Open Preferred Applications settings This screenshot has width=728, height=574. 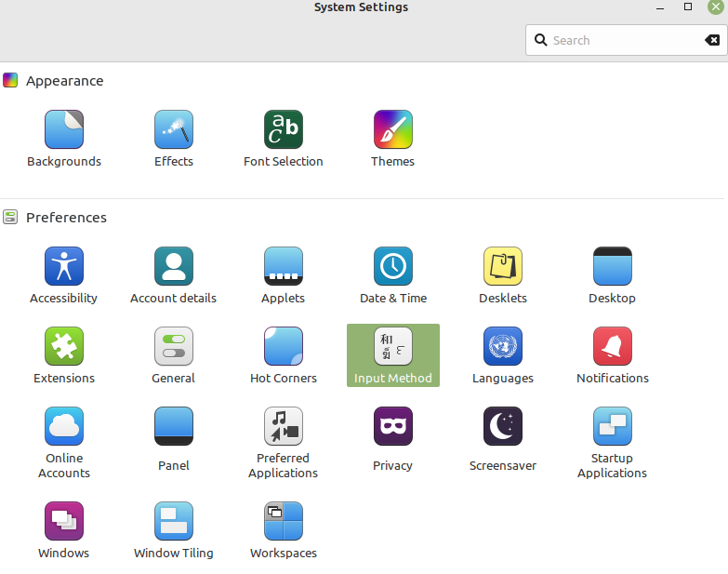point(284,427)
